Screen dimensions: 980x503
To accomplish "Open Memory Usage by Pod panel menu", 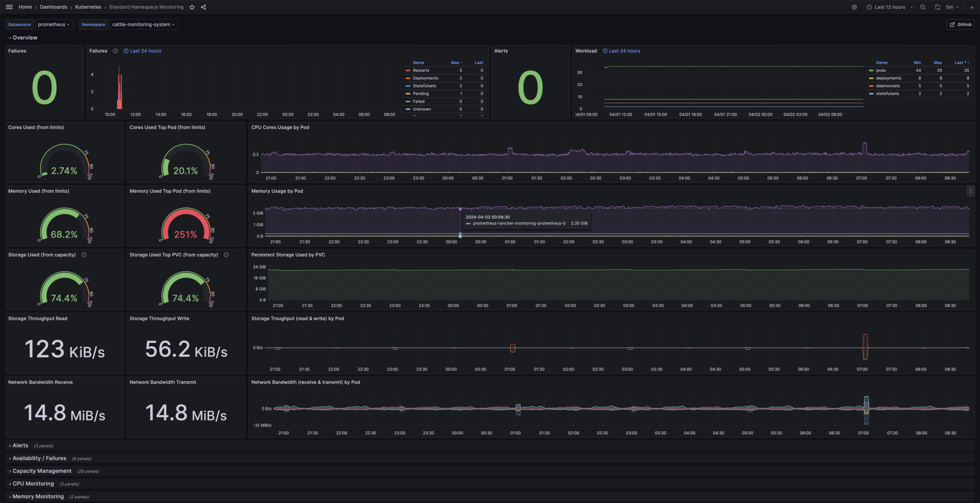I will click(x=970, y=191).
